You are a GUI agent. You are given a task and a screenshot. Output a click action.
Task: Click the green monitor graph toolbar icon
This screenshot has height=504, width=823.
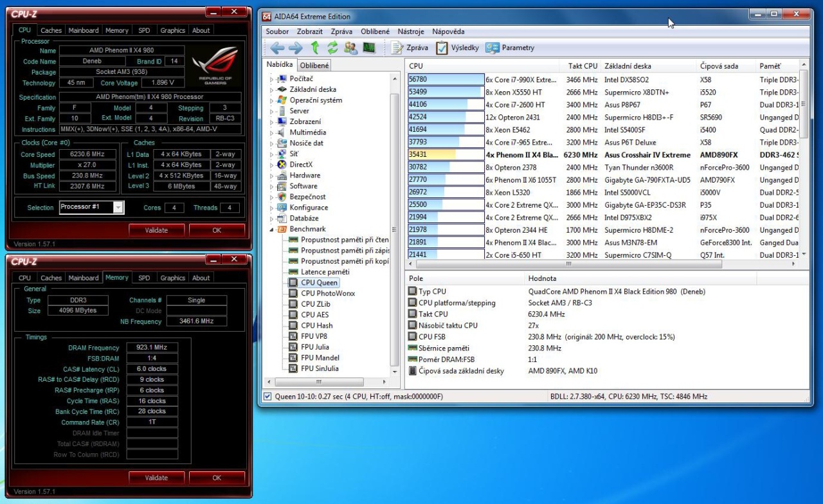(368, 48)
